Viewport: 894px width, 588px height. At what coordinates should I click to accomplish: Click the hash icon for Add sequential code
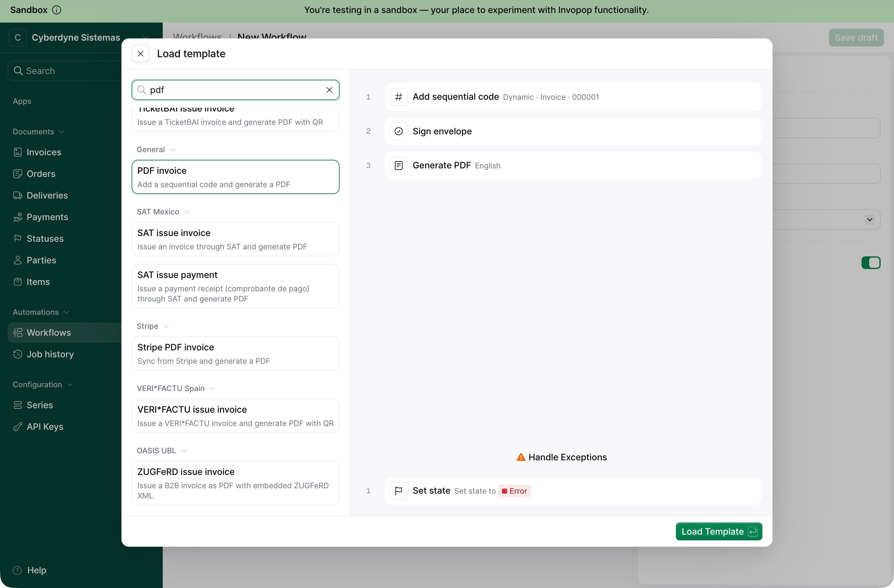(x=399, y=97)
